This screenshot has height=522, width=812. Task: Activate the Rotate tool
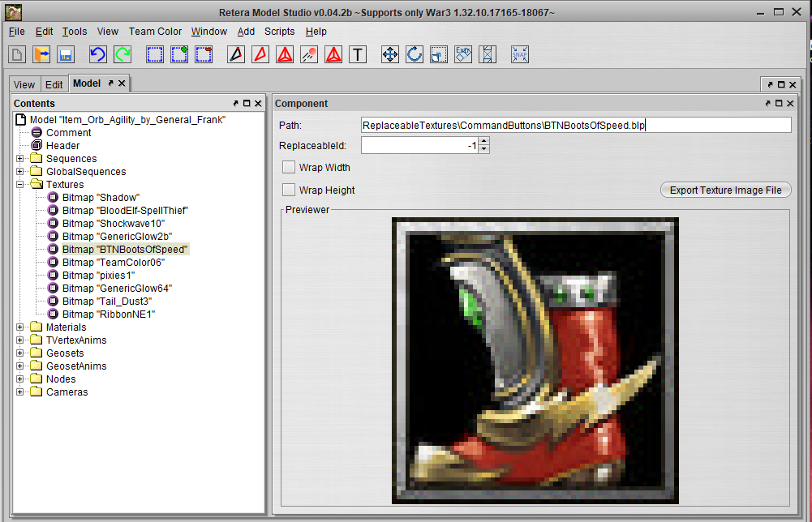click(x=415, y=54)
